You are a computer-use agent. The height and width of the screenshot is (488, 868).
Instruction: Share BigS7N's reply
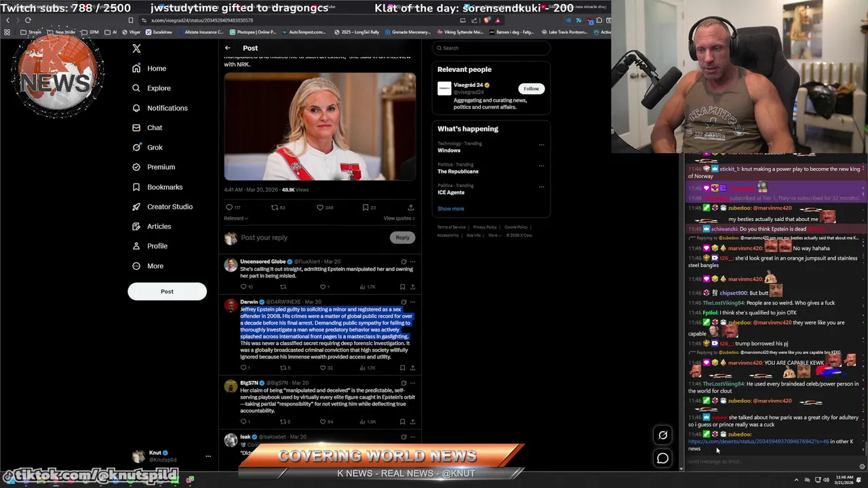[412, 422]
